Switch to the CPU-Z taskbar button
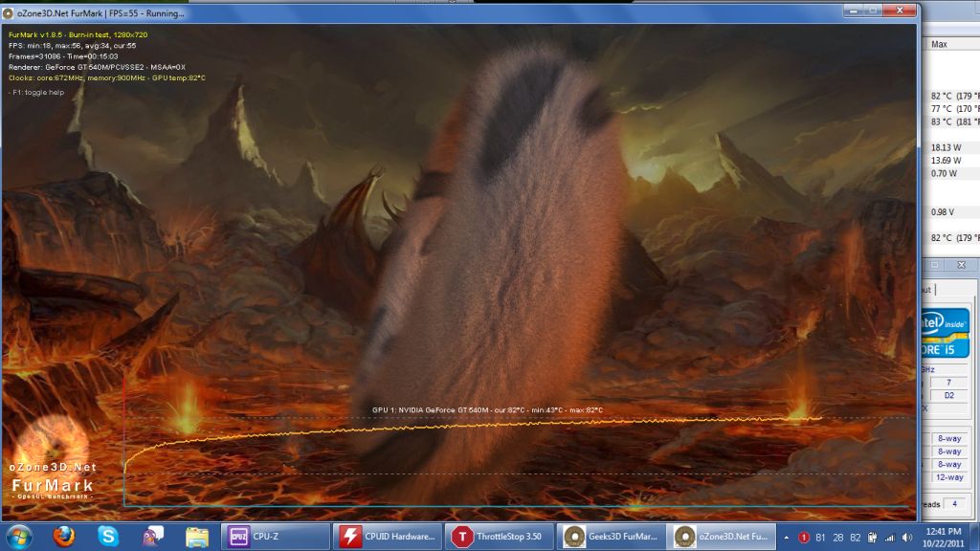 tap(276, 537)
